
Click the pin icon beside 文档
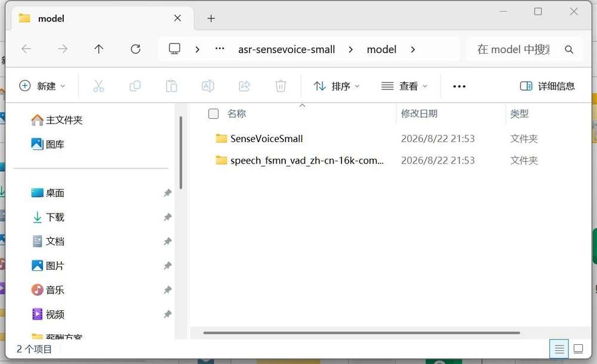click(168, 242)
